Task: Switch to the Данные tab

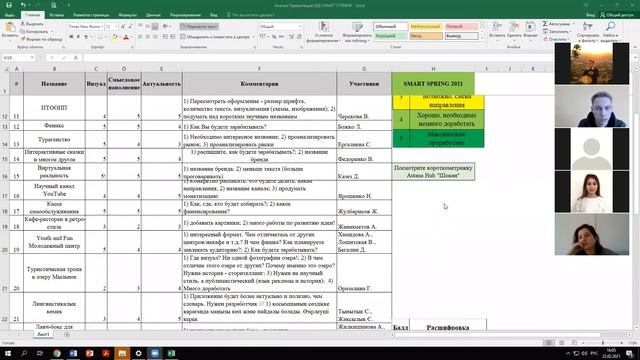Action: pos(153,15)
